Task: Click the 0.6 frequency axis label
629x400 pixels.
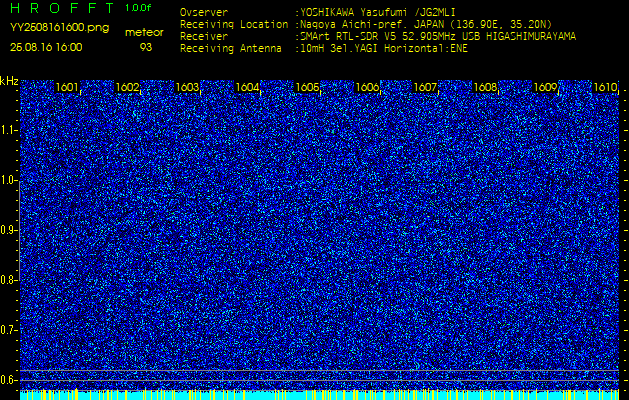Action: (x=7, y=380)
